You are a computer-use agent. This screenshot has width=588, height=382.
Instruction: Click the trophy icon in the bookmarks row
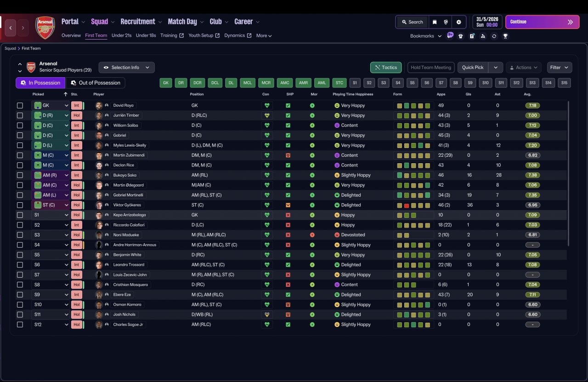(x=505, y=36)
